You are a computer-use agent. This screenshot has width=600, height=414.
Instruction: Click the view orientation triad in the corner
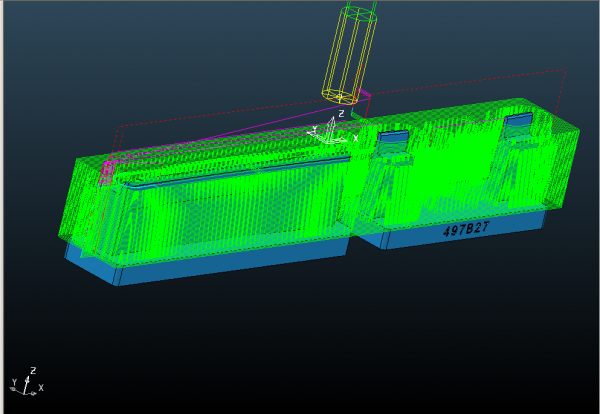[x=27, y=382]
